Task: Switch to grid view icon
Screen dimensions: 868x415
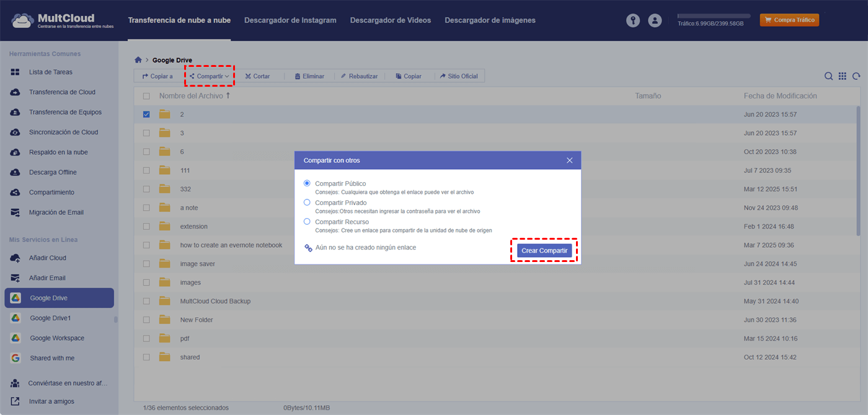Action: (843, 76)
